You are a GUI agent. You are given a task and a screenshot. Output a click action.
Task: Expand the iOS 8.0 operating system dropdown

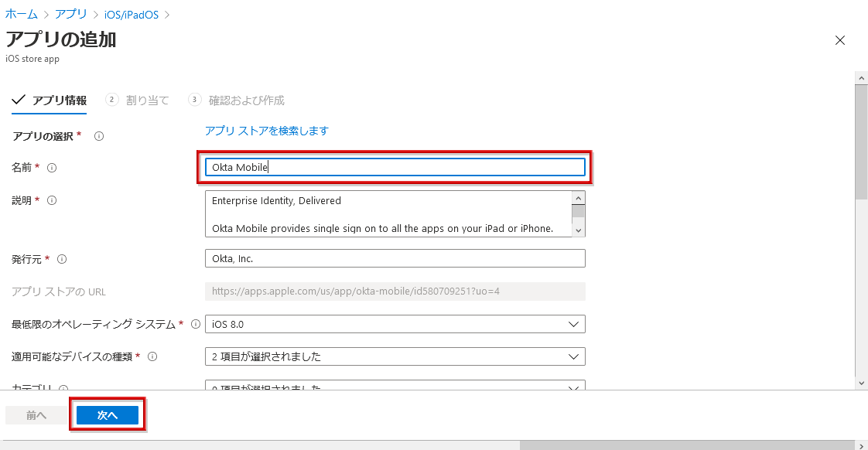coord(395,324)
